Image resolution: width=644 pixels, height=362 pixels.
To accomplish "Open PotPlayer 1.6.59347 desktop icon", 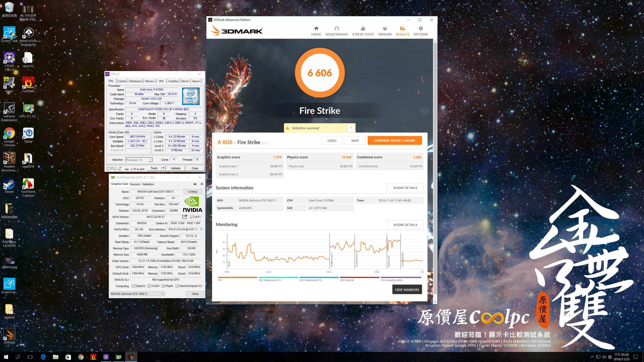I will pos(9,238).
